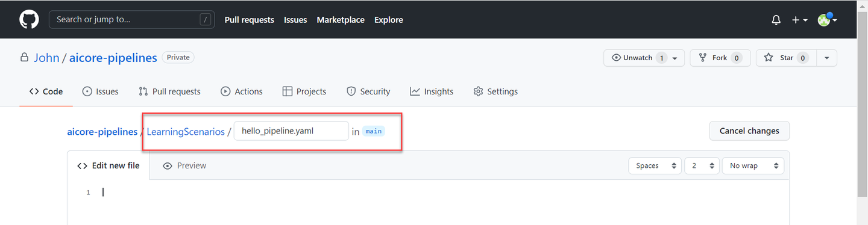
Task: Open repository Settings tab
Action: (495, 91)
